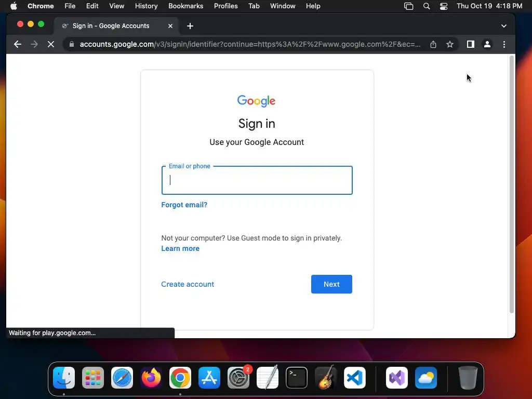Open Visual Studio from the Dock

[x=396, y=378]
